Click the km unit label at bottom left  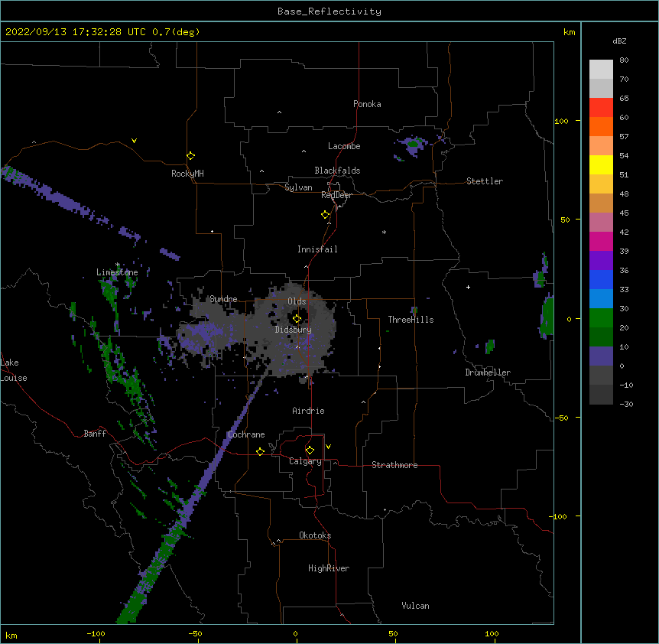(x=11, y=635)
